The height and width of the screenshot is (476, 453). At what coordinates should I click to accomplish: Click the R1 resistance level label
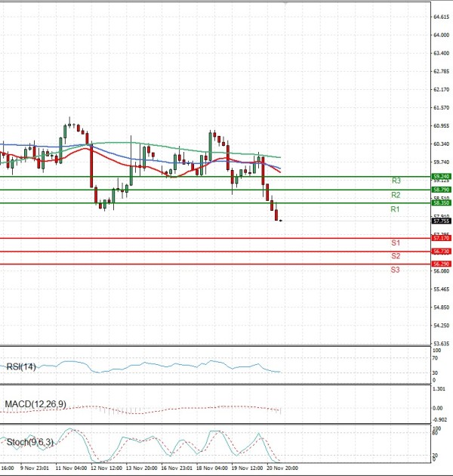(x=395, y=209)
